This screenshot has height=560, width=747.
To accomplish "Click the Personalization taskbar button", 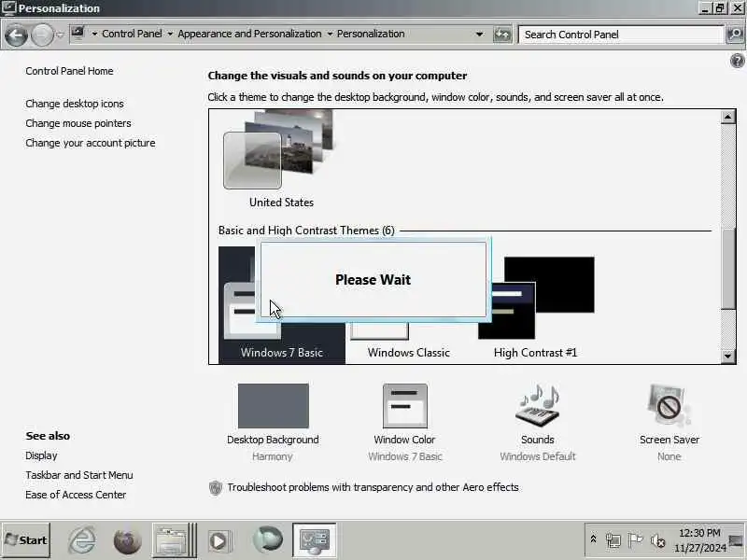I will pos(315,540).
